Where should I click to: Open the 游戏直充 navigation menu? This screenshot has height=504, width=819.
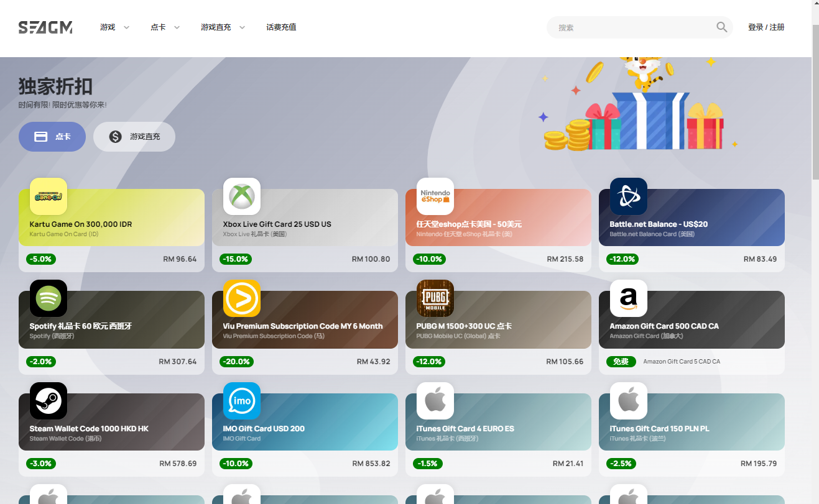point(216,27)
